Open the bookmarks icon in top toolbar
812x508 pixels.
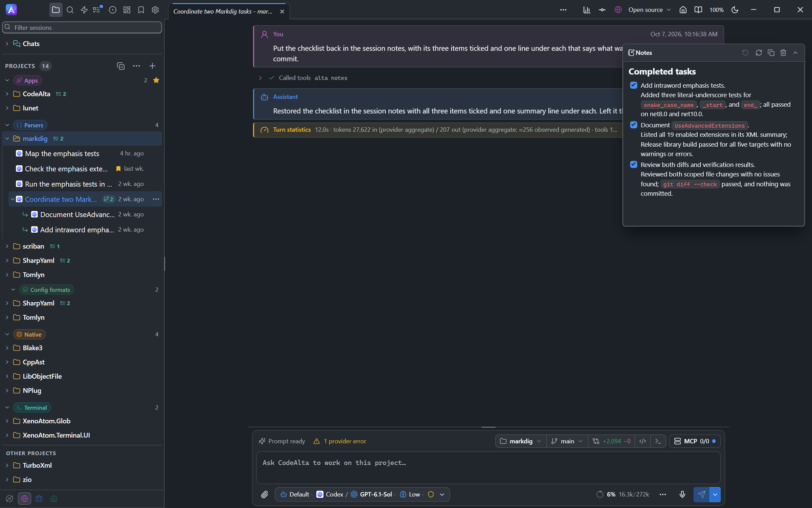[x=141, y=10]
